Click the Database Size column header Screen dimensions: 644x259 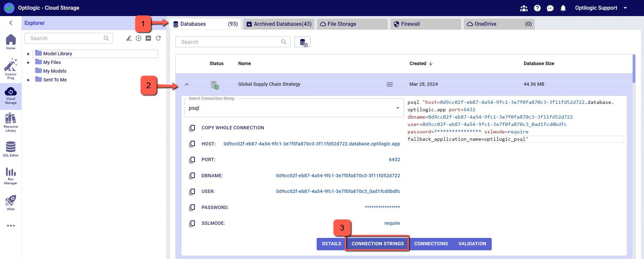click(x=539, y=63)
